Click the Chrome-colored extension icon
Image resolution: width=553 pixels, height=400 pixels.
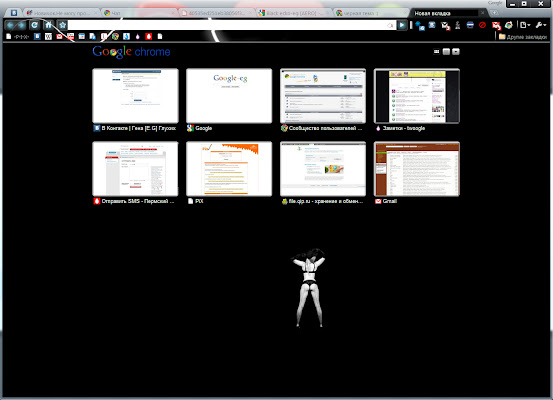click(x=509, y=25)
